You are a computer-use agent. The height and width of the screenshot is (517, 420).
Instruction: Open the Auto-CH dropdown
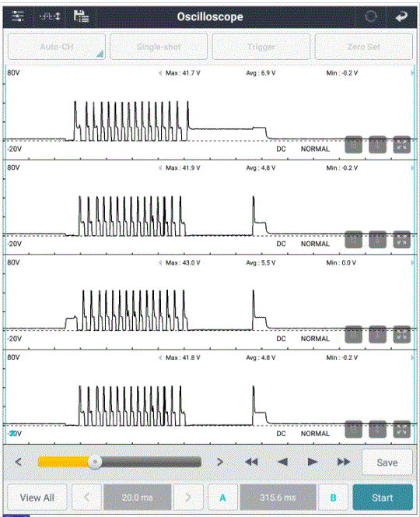57,47
